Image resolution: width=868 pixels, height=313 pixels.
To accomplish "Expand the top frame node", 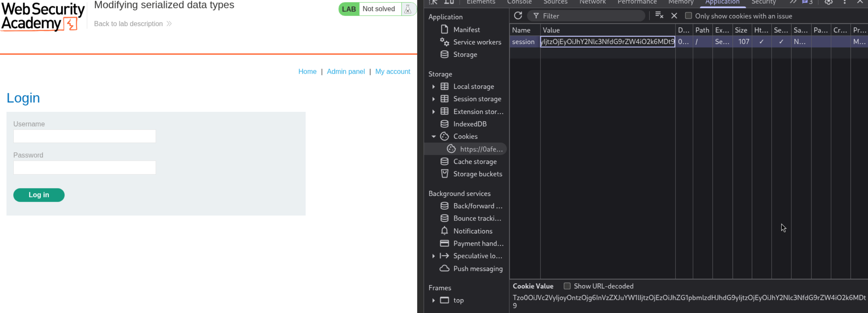I will [x=433, y=300].
